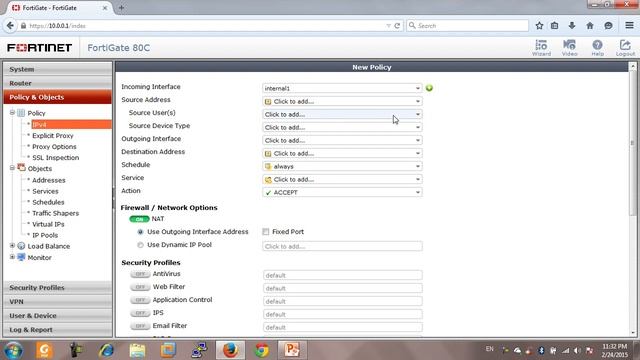This screenshot has height=360, width=640.
Task: Open the Firefox downloads arrow icon
Action: pos(572,26)
